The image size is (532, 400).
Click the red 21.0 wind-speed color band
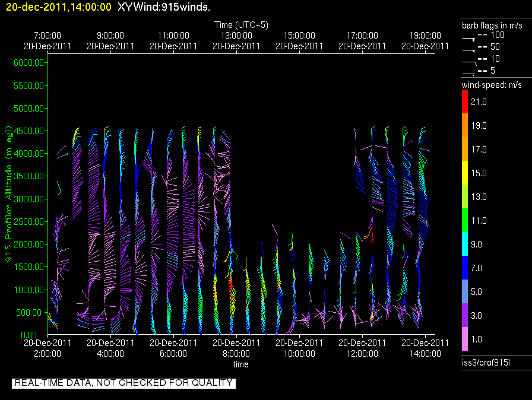[464, 101]
